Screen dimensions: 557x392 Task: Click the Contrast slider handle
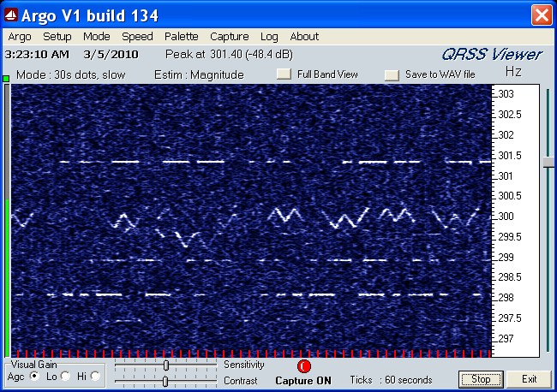tap(165, 382)
